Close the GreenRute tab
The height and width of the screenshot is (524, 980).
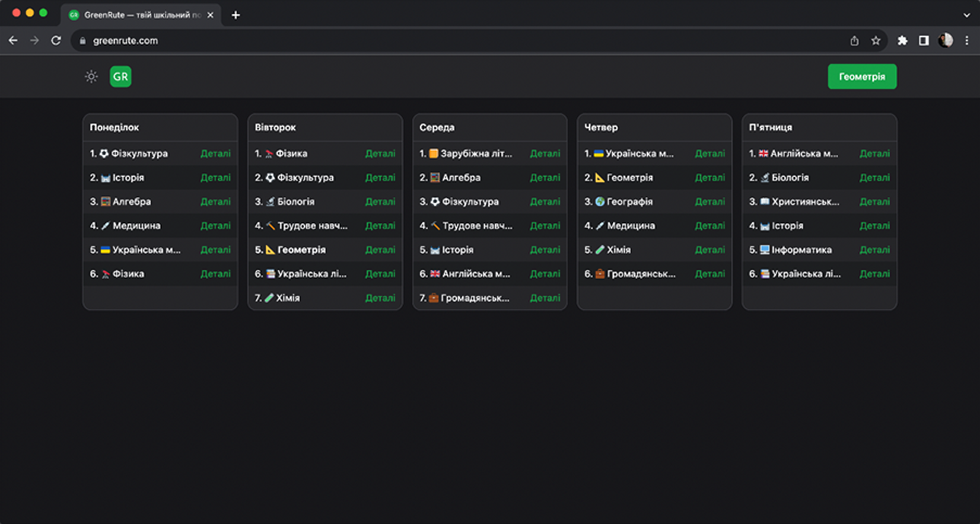click(210, 15)
